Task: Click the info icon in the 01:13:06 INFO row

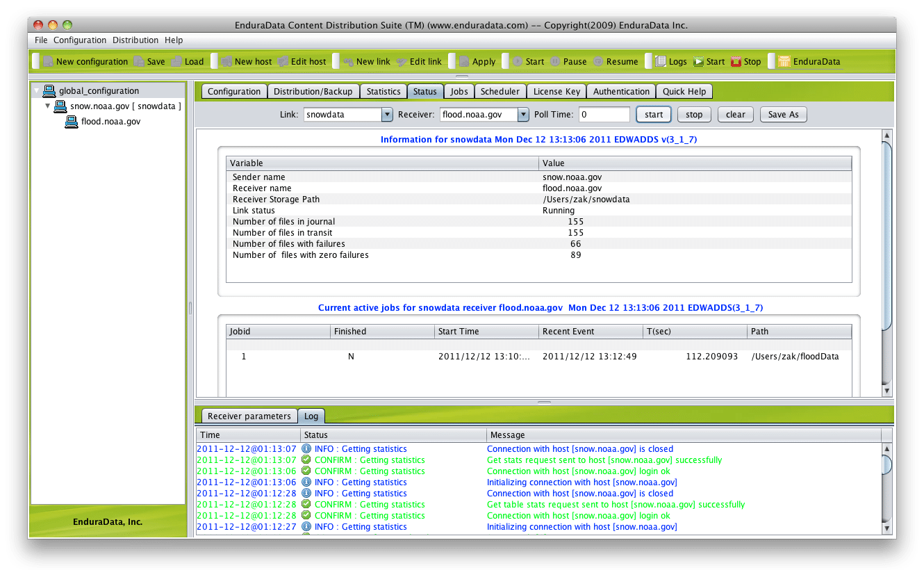Action: [306, 482]
